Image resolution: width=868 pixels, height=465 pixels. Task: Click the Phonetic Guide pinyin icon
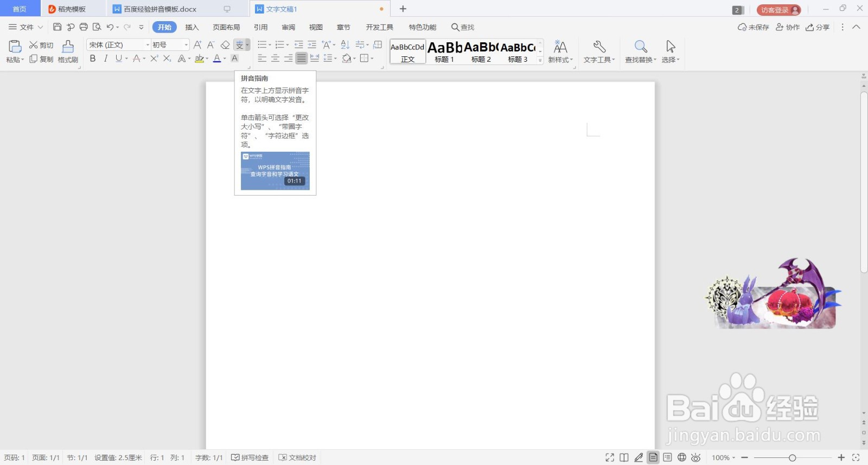239,45
